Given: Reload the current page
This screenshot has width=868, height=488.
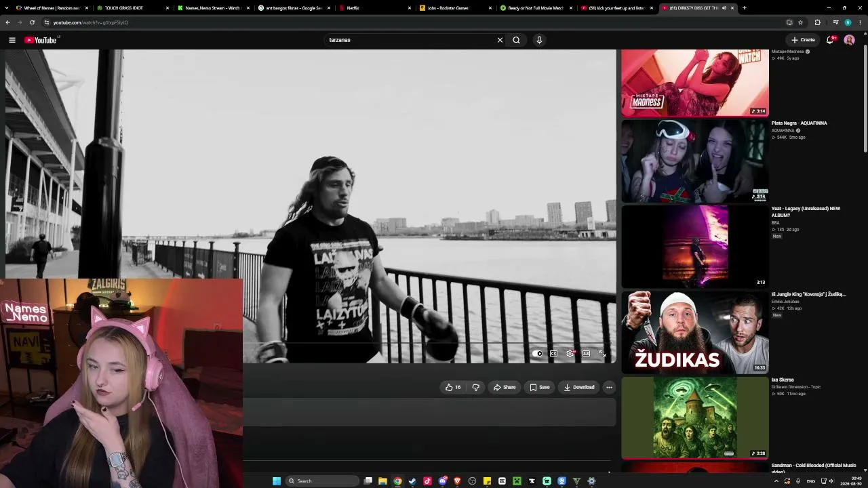Looking at the screenshot, I should click(x=32, y=22).
